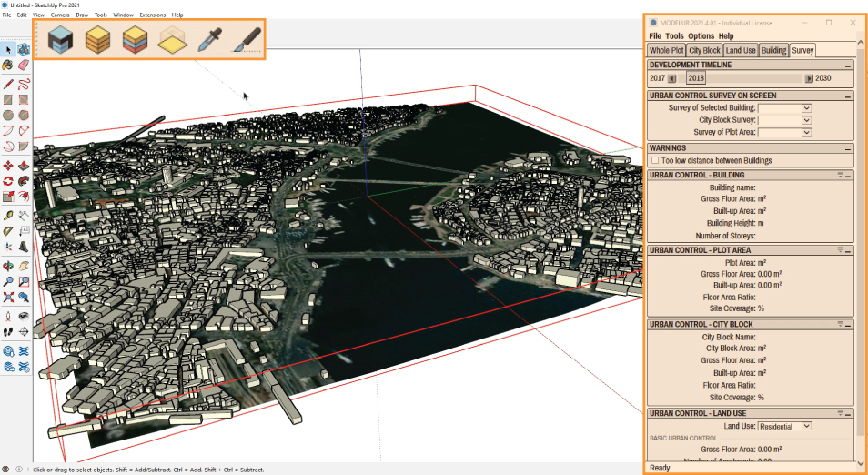
Task: Select the eyedropper tool in Modelur toolbar
Action: [210, 40]
